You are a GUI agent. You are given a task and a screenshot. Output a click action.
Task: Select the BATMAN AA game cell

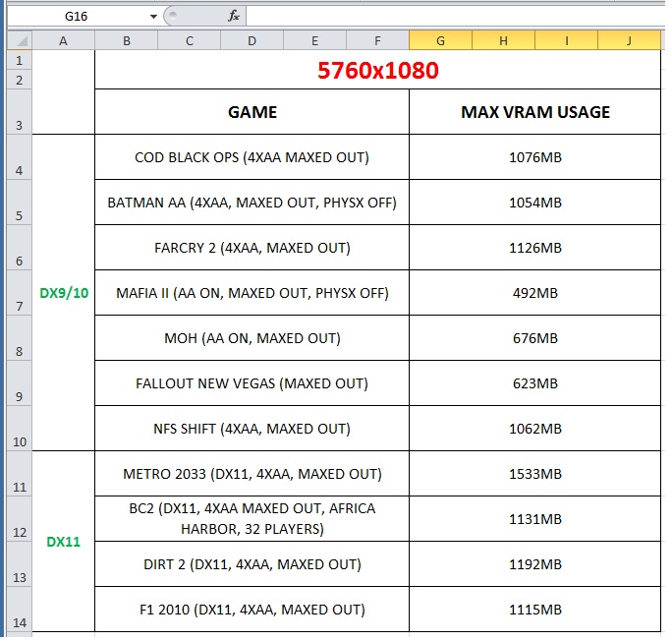click(252, 203)
